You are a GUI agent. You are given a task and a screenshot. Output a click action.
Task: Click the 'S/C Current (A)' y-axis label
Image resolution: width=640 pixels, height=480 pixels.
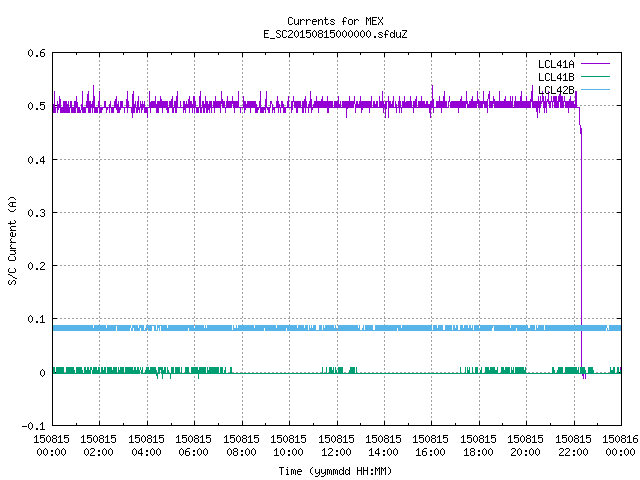point(12,240)
